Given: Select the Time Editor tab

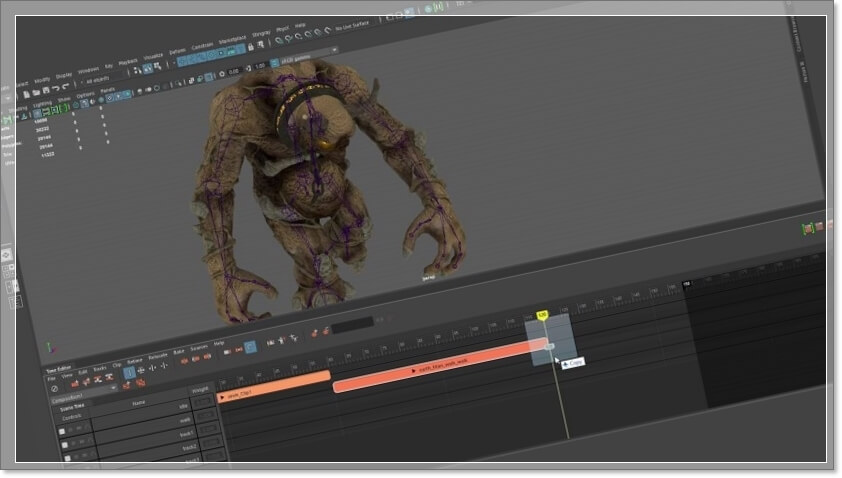Looking at the screenshot, I should [x=58, y=370].
